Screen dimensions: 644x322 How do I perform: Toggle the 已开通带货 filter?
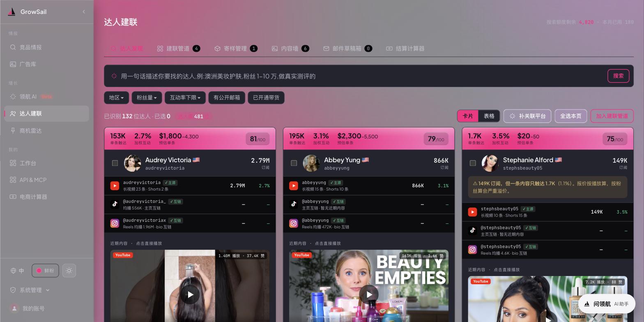[x=266, y=98]
